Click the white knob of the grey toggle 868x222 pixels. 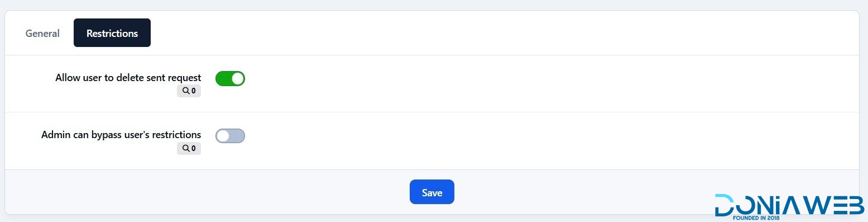(223, 136)
